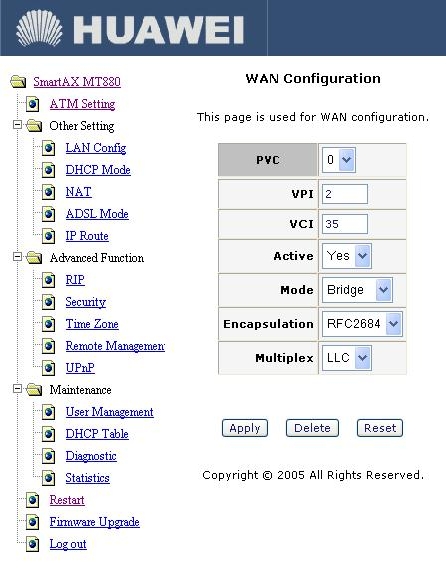Open the UPnP link
Viewport: 446px width, 586px height.
click(x=80, y=368)
